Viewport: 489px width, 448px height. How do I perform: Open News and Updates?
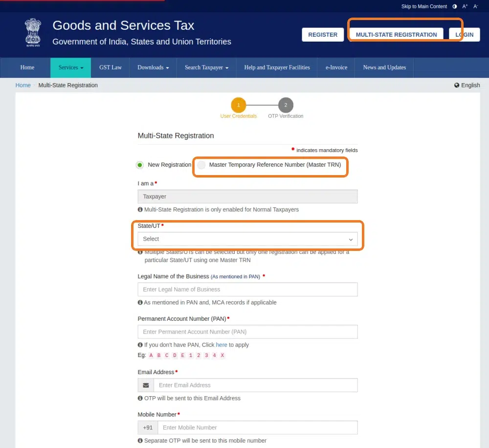pyautogui.click(x=384, y=67)
